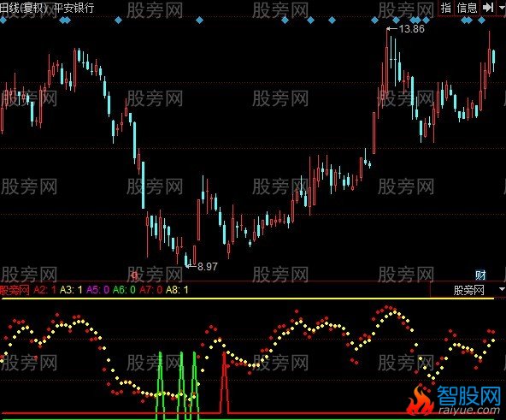This screenshot has height=420, width=506.
Task: Click the arrow-to-bar panel icon
Action: (x=488, y=8)
